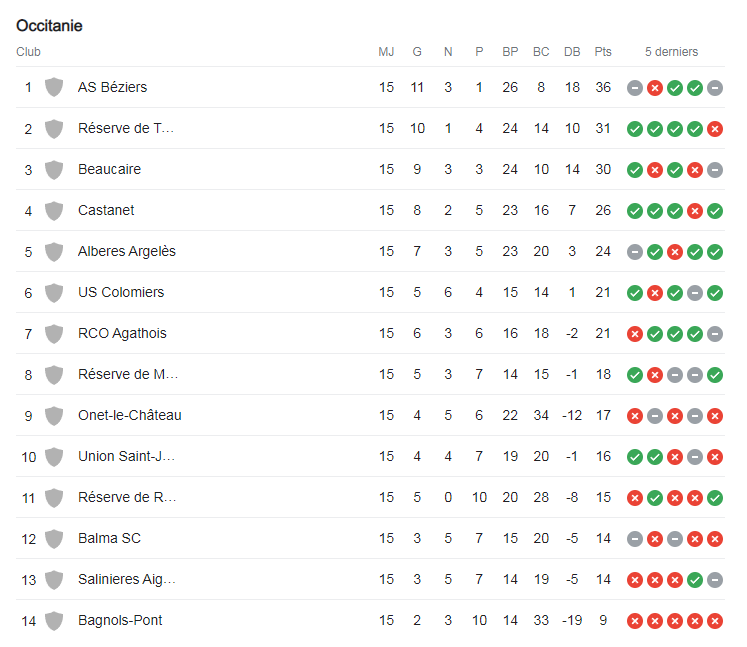Click the red loss icon in Réserve de T… row

pyautogui.click(x=715, y=129)
